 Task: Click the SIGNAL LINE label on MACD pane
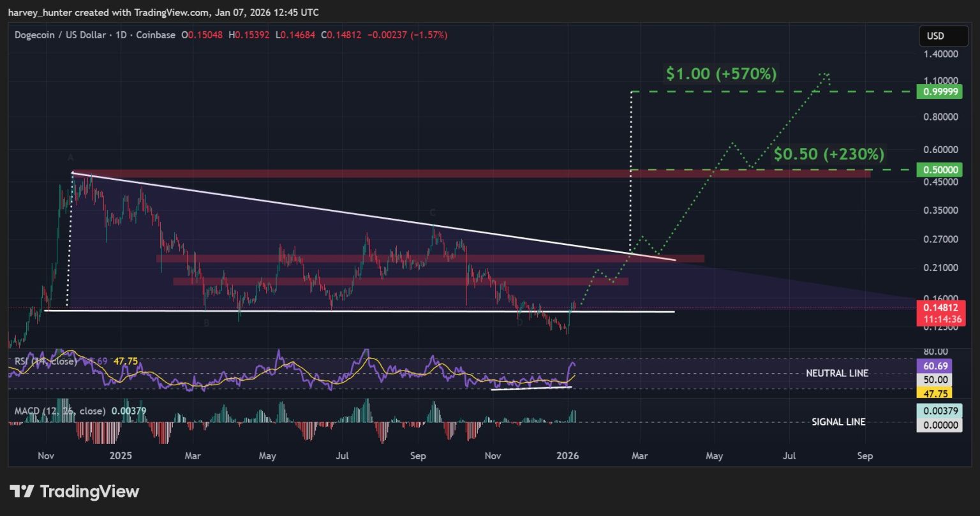pos(838,421)
